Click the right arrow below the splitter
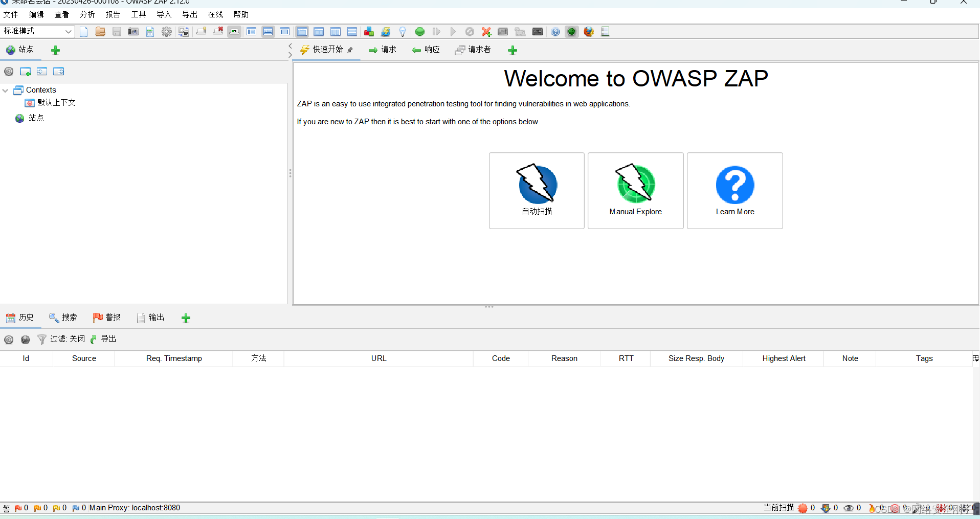The height and width of the screenshot is (519, 980). pyautogui.click(x=290, y=55)
